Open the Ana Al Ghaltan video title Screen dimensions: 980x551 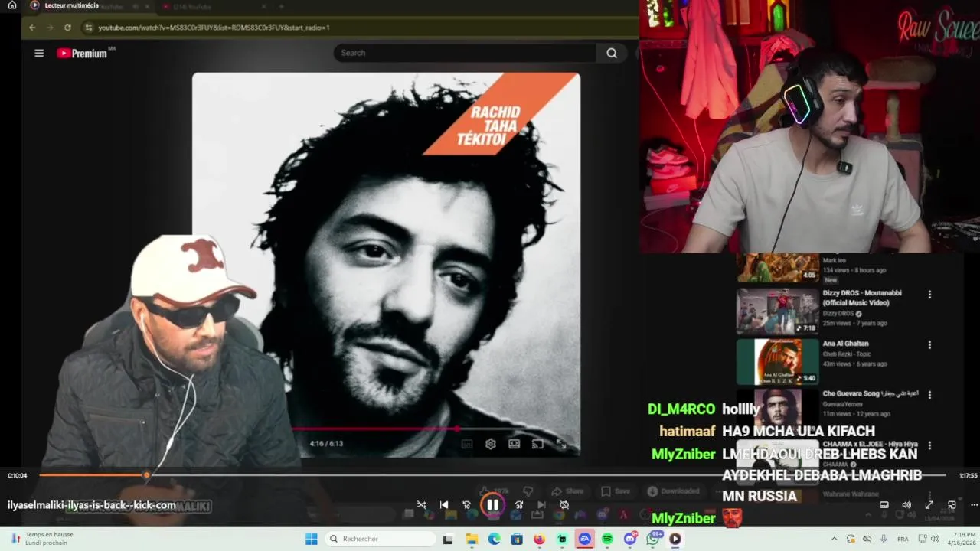[845, 344]
